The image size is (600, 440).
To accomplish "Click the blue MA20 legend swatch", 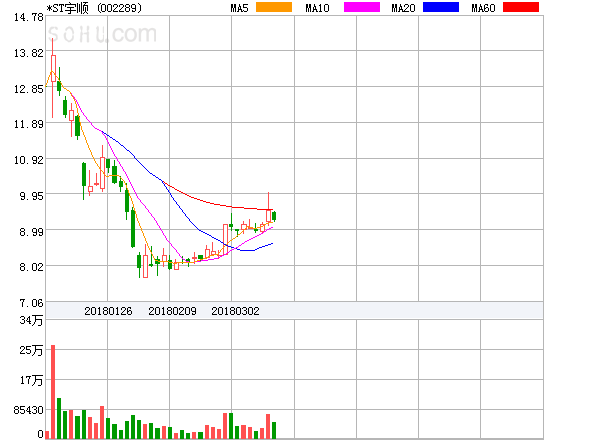I will pos(441,7).
